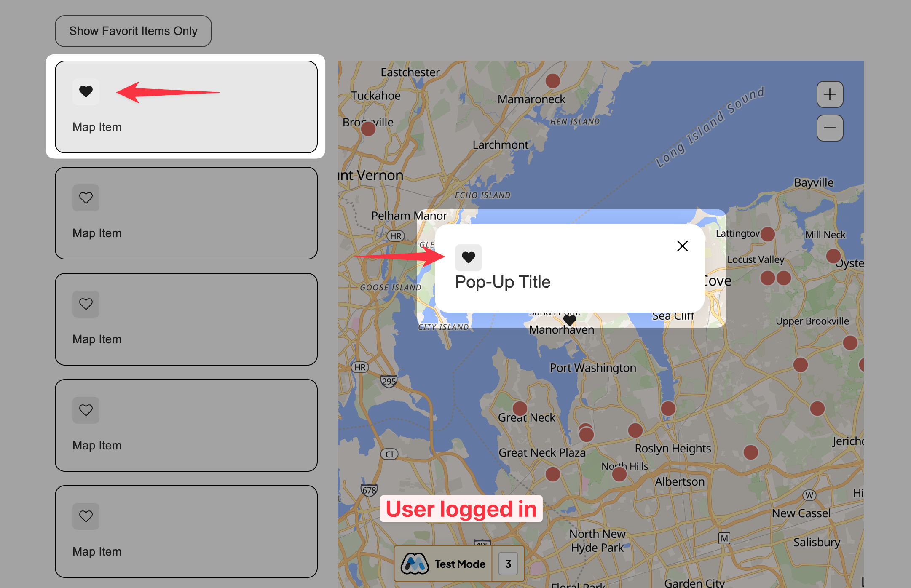Toggle the heart on the third Map Item

tap(86, 304)
